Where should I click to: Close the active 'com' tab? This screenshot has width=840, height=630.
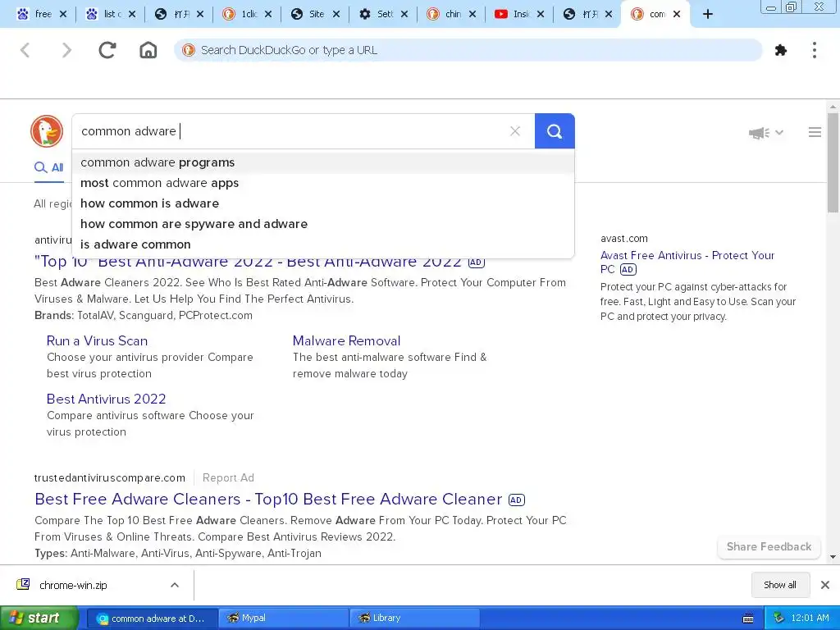pyautogui.click(x=677, y=15)
